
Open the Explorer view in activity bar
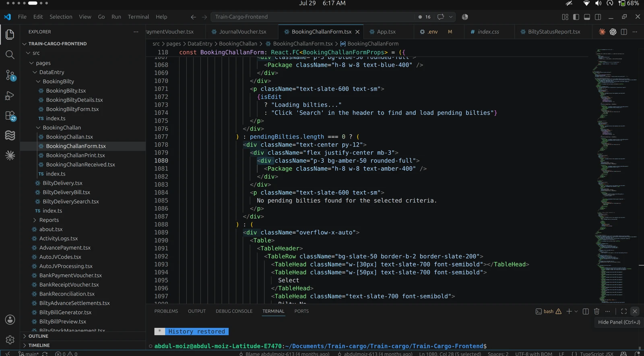[10, 35]
